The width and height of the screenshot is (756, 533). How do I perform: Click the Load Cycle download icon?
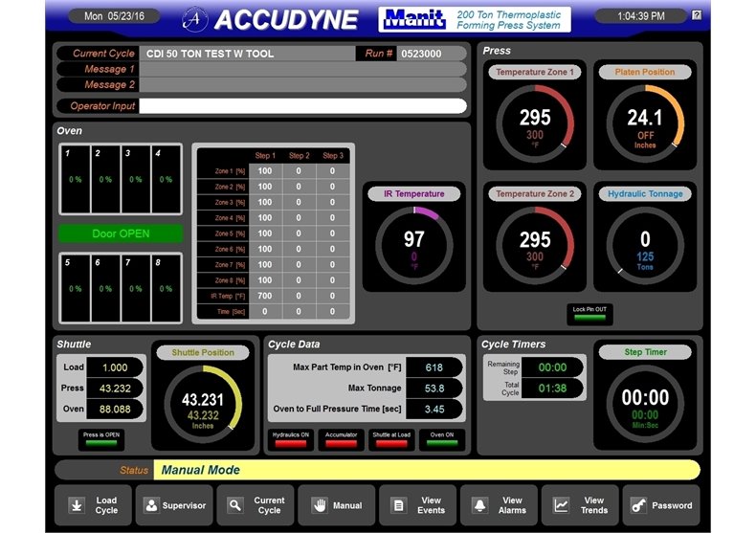click(75, 505)
